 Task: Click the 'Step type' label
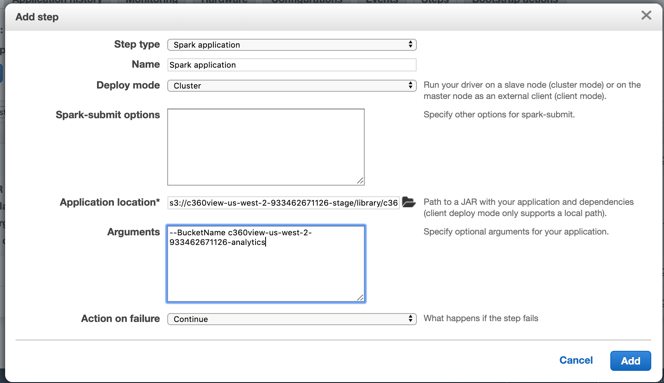[137, 44]
